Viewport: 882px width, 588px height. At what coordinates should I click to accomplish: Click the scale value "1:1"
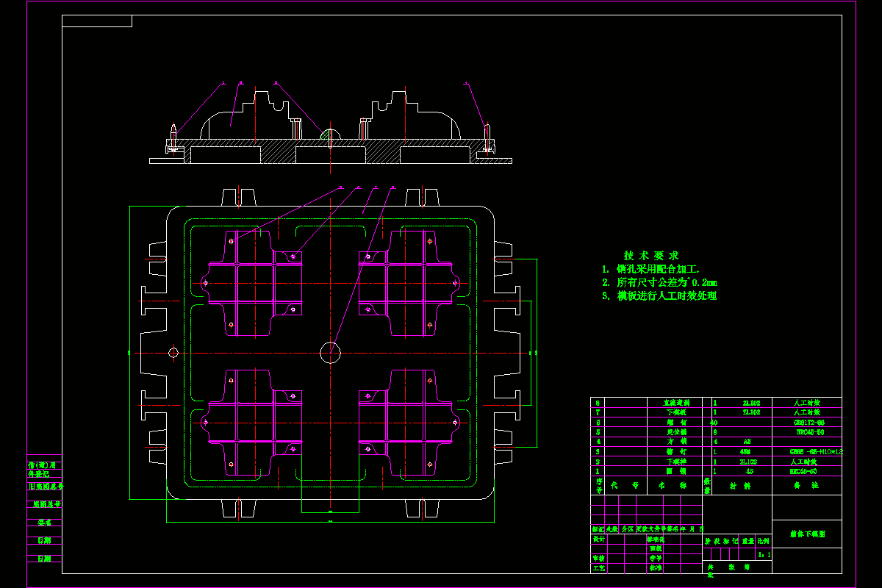tap(764, 555)
